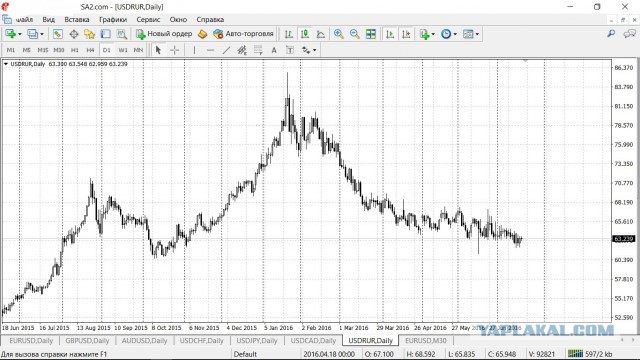This screenshot has height=360, width=640.
Task: Switch to EURUSD,M30 chart tab
Action: [426, 340]
